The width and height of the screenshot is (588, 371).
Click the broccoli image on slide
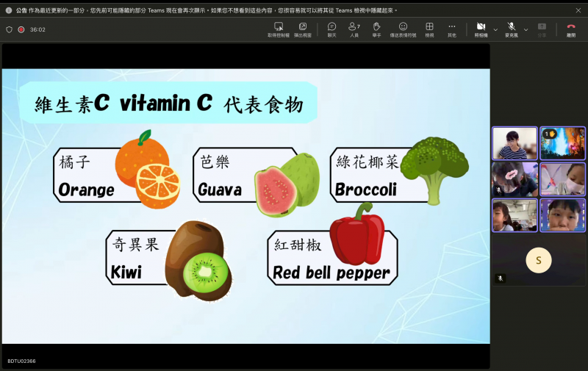point(434,170)
